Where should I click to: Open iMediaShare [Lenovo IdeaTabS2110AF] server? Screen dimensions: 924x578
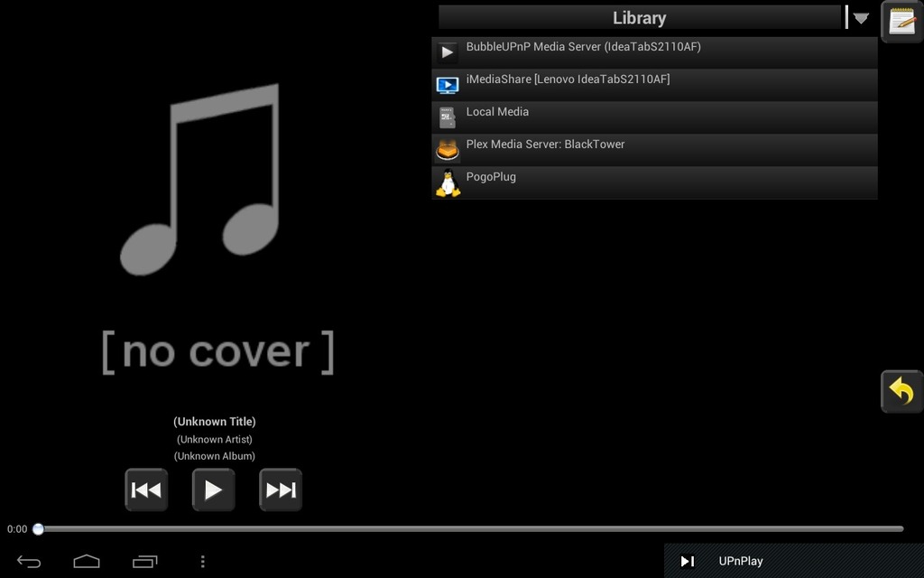click(654, 85)
